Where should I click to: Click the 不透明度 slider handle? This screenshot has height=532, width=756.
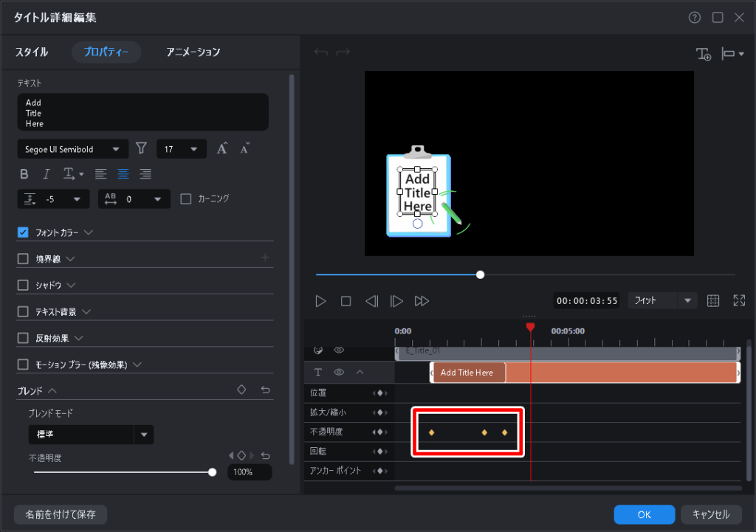(x=213, y=472)
